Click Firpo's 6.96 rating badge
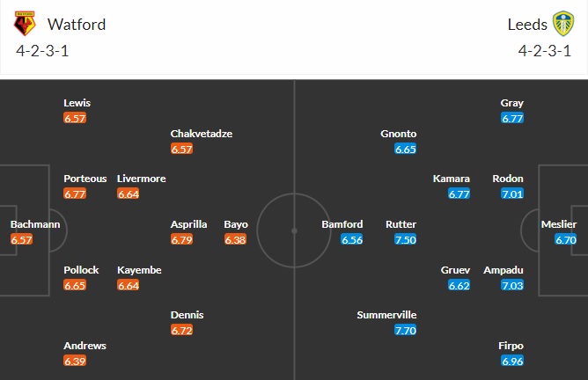Image resolution: width=588 pixels, height=380 pixels. point(511,361)
